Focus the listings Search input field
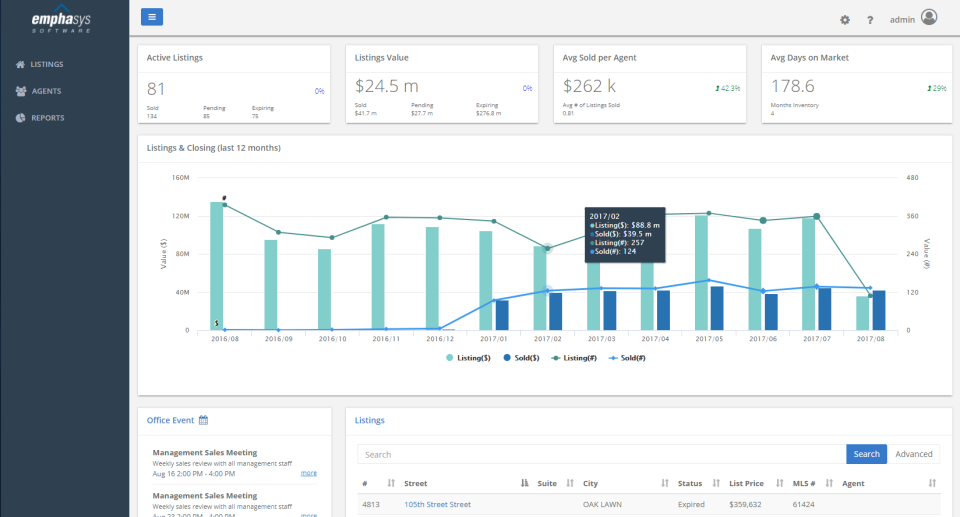 click(x=602, y=455)
